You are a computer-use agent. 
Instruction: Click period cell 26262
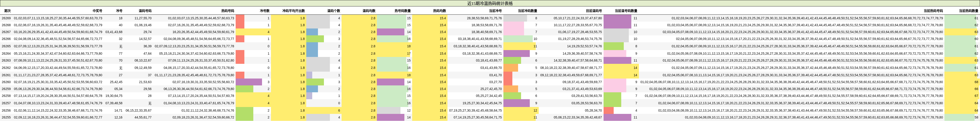[6, 68]
